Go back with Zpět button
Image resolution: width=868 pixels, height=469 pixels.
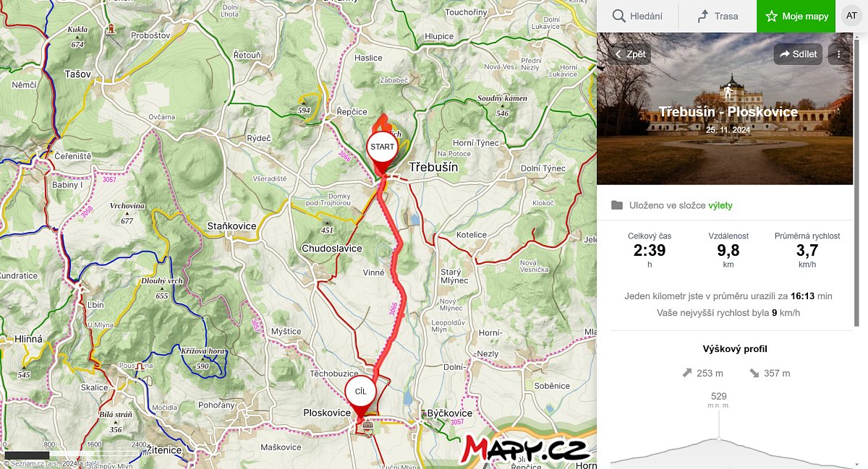630,54
